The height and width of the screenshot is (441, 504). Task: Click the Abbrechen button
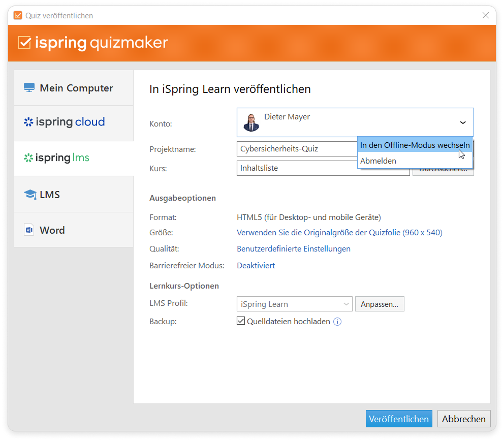pos(463,419)
